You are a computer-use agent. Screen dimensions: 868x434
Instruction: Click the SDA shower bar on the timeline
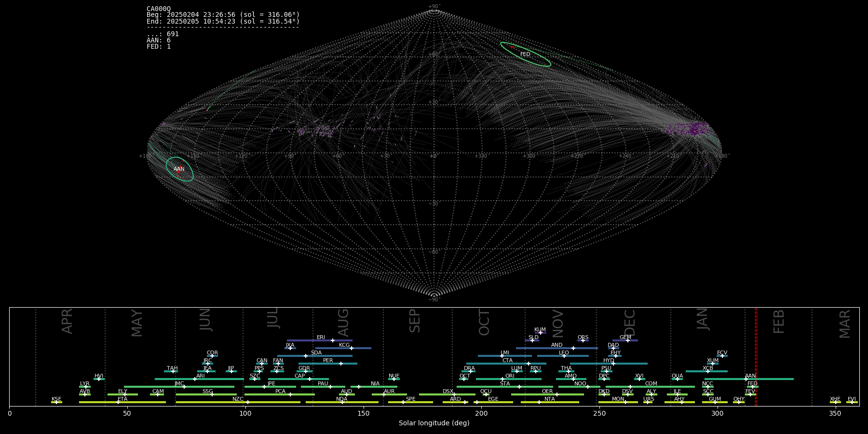315,356
